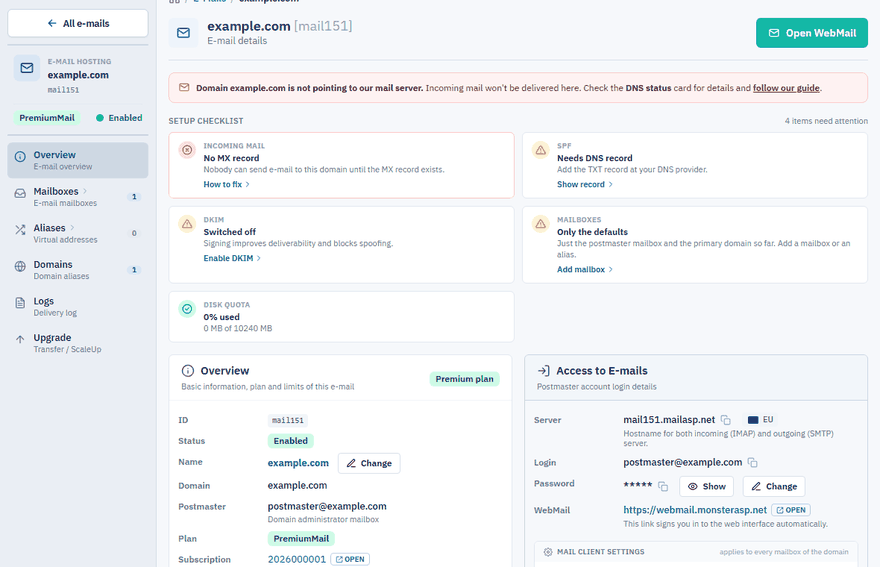Click the Domains globe icon
Image resolution: width=880 pixels, height=567 pixels.
tap(20, 266)
